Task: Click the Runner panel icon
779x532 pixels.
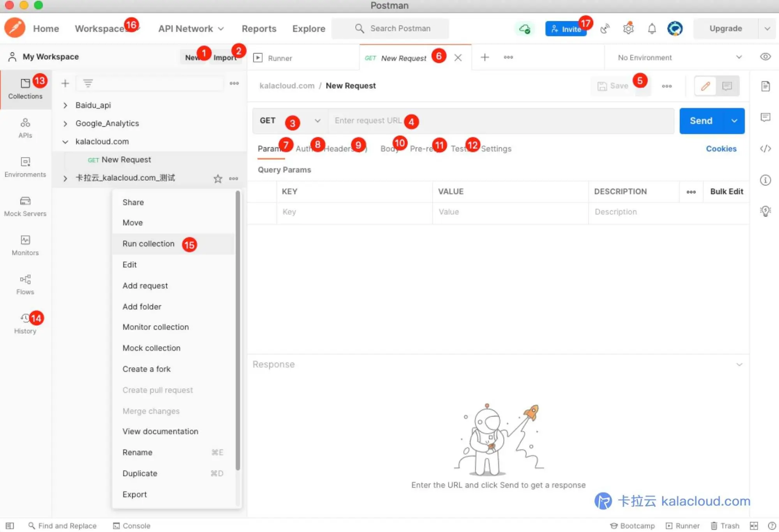Action: pyautogui.click(x=258, y=57)
